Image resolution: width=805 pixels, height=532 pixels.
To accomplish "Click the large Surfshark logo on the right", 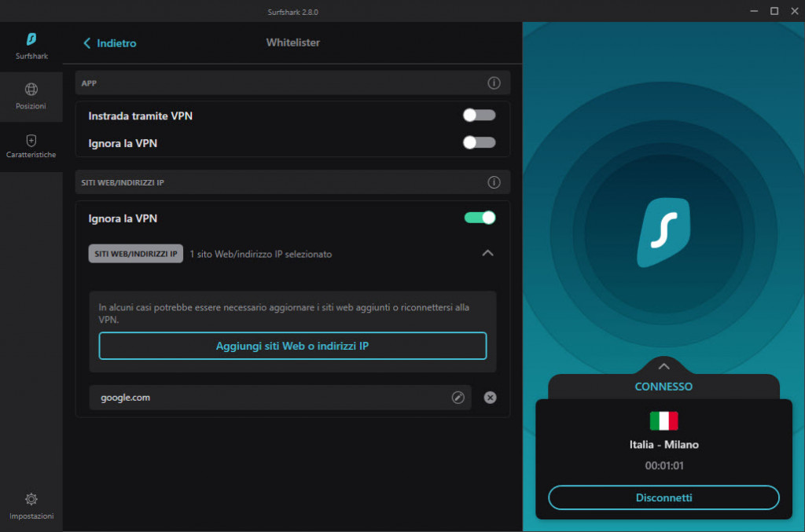I will pos(663,233).
